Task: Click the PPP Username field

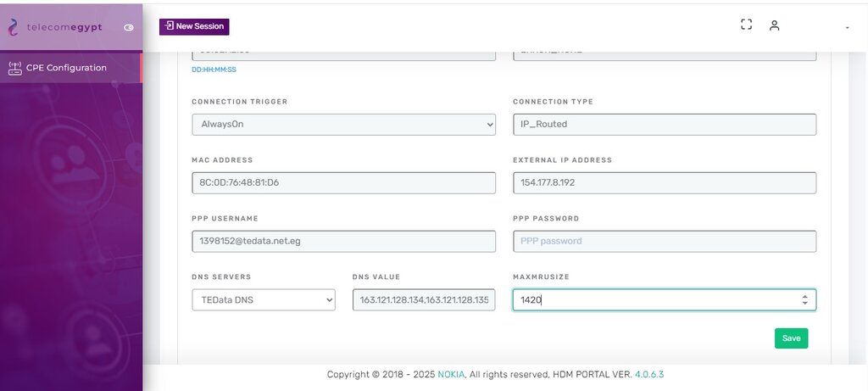Action: click(344, 242)
